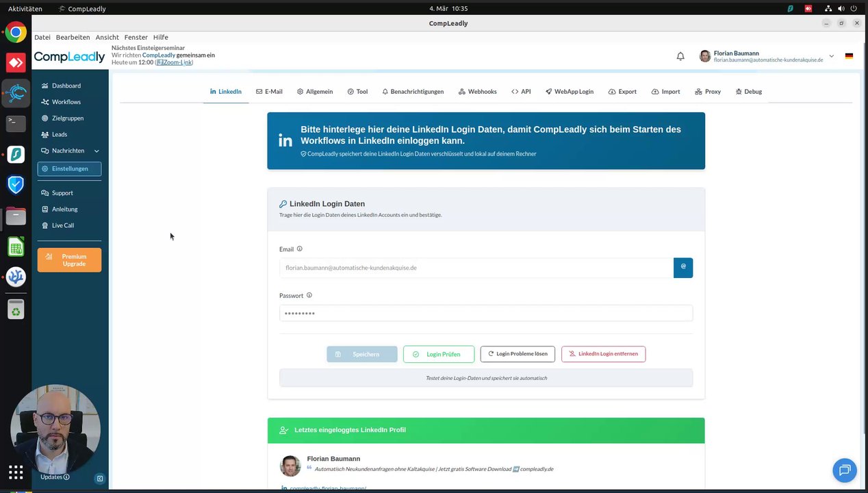The width and height of the screenshot is (868, 493).
Task: Click LinkedIn Login entfernen button
Action: tap(603, 354)
